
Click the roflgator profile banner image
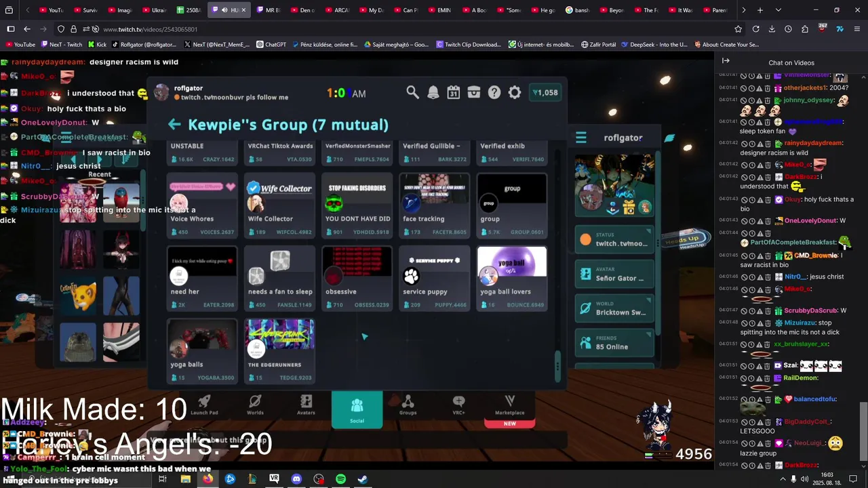click(614, 184)
